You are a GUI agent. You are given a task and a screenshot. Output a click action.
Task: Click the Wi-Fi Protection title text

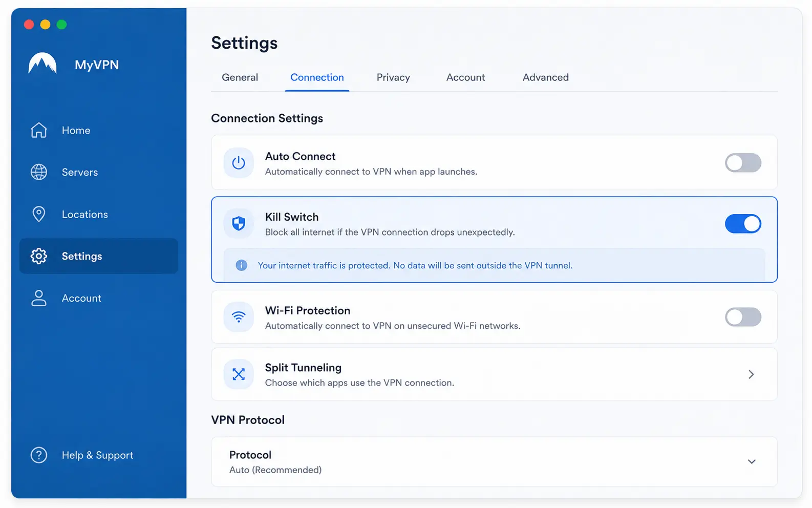click(308, 310)
